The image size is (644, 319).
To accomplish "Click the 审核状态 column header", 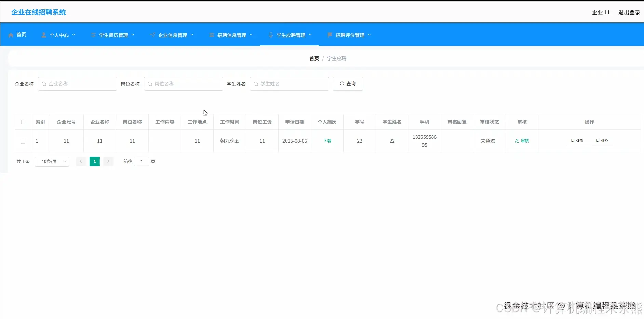I will (x=489, y=122).
